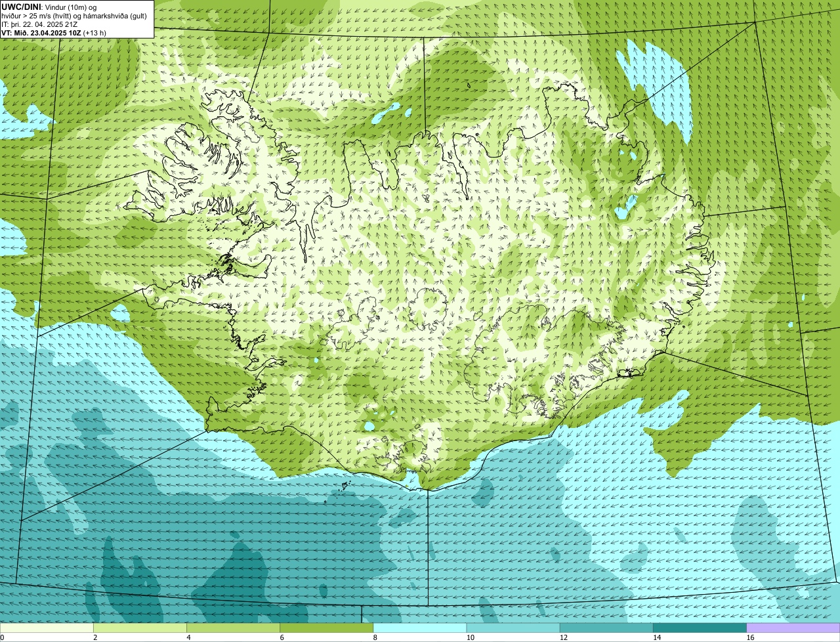The width and height of the screenshot is (840, 642).
Task: Click the pale cyan 8–10 m/s legend swatch
Action: coord(420,628)
